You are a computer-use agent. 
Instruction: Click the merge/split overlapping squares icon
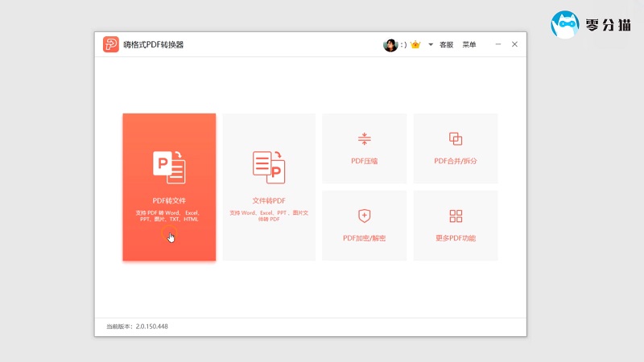[x=456, y=138]
